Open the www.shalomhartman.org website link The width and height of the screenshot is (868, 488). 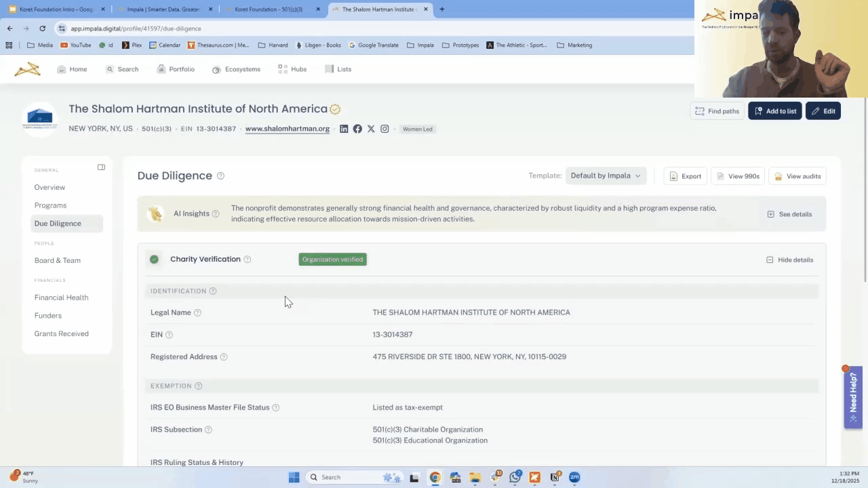(288, 129)
